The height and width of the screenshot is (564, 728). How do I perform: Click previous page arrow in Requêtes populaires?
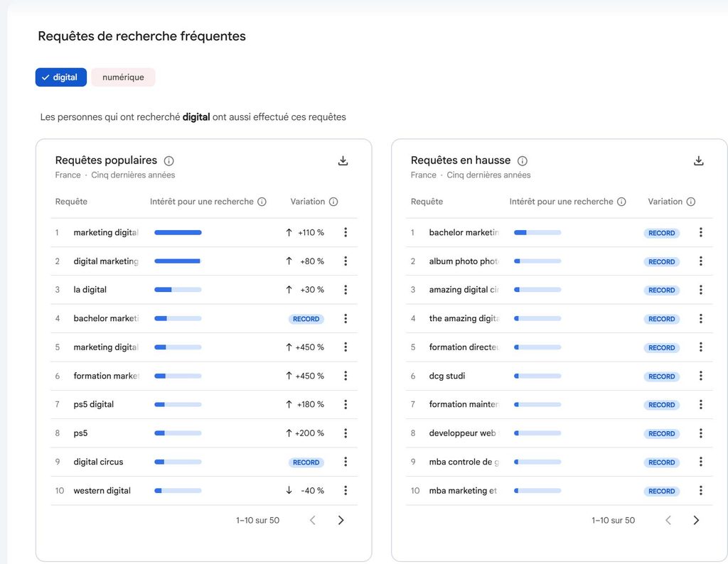click(x=313, y=521)
